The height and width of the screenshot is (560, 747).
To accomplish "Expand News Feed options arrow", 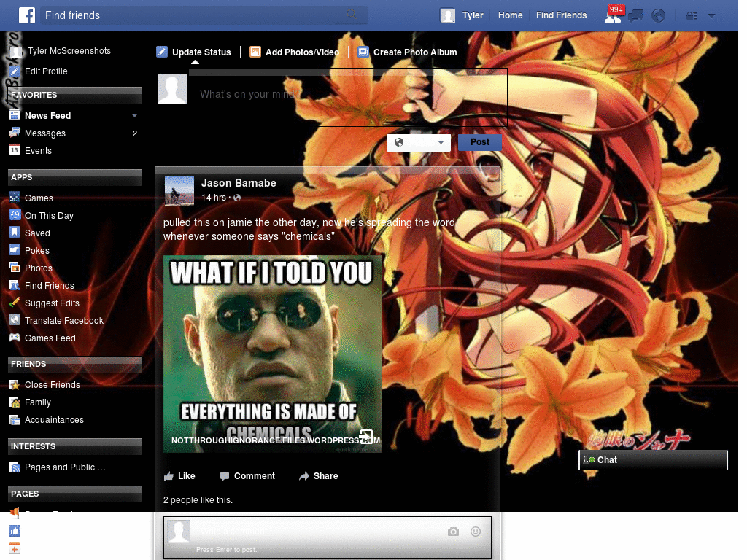I will pyautogui.click(x=134, y=116).
